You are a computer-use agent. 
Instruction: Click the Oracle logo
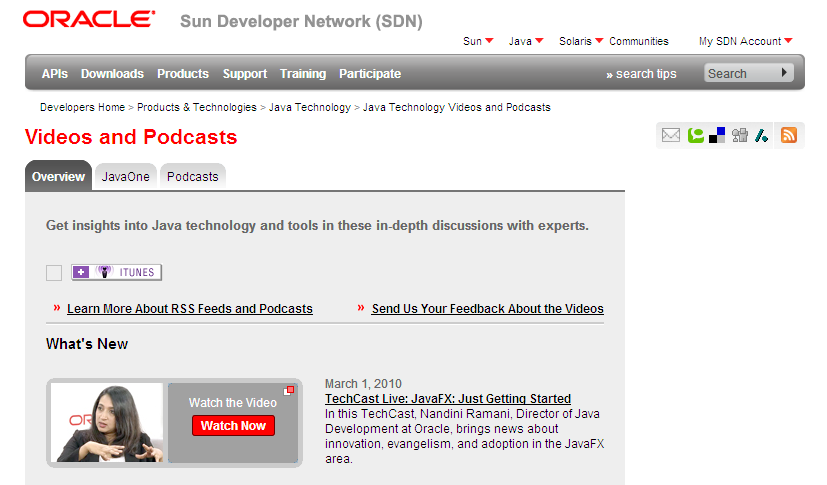tap(89, 19)
